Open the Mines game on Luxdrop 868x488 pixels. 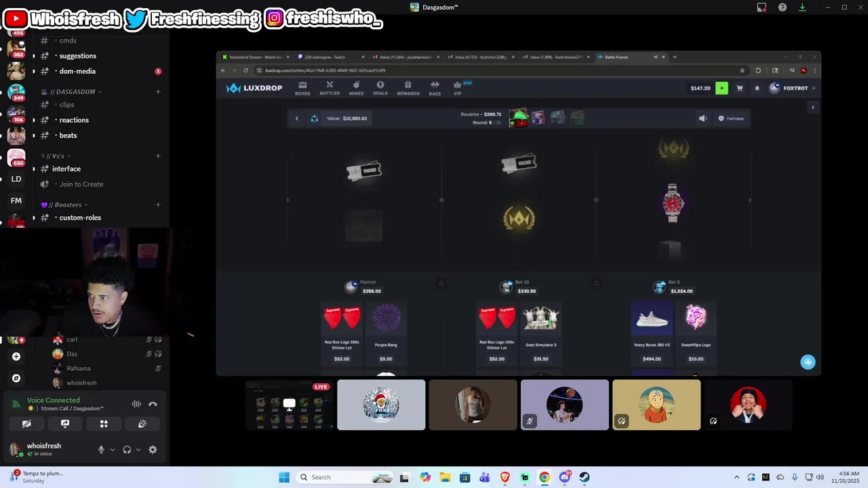coord(356,88)
